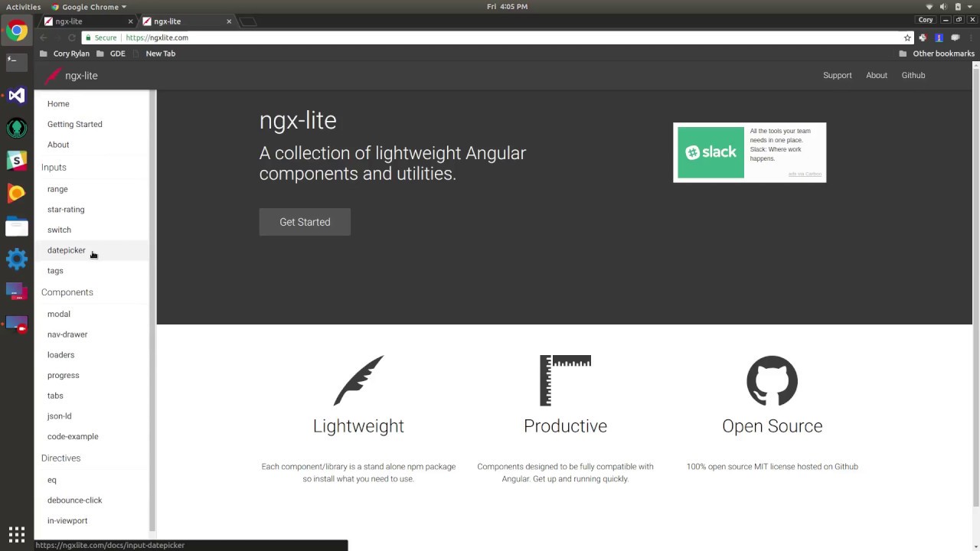The width and height of the screenshot is (980, 551).
Task: Open the orange Google Play Music dock icon
Action: pyautogui.click(x=17, y=194)
